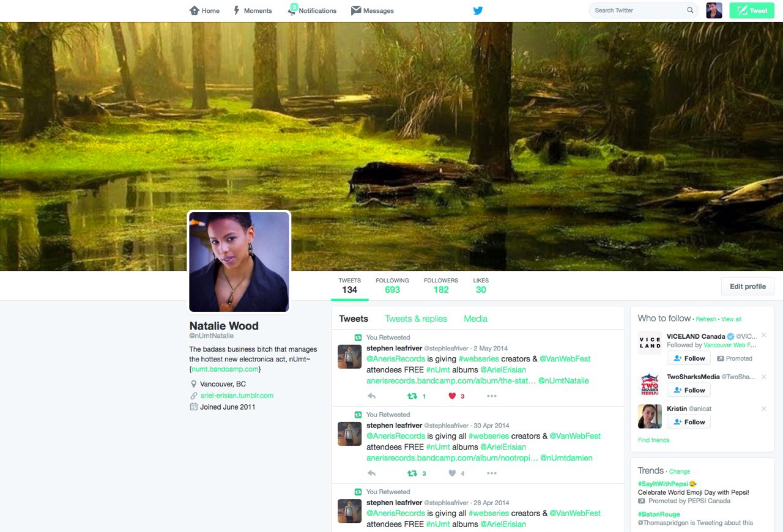Refresh Who to follow suggestions

pyautogui.click(x=706, y=319)
